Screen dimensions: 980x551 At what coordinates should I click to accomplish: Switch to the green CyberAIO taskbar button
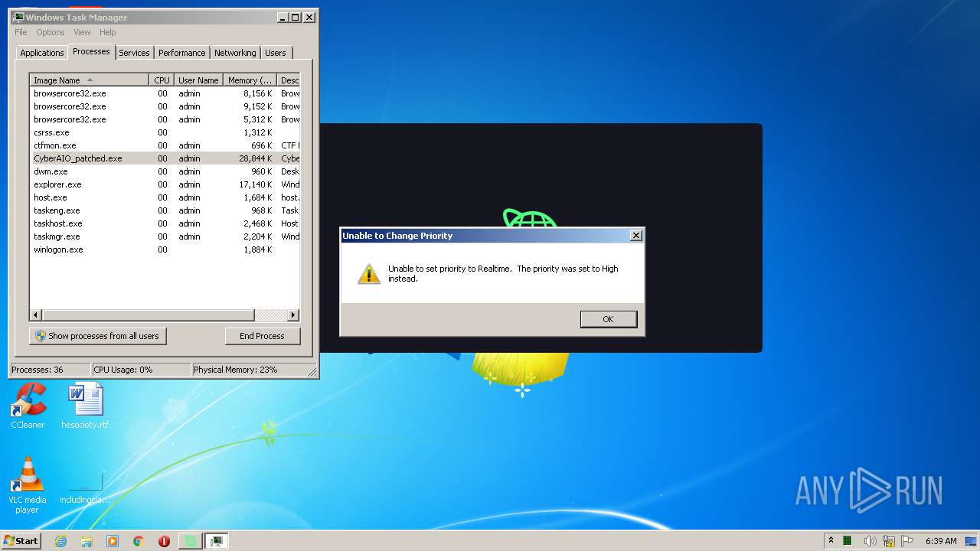pyautogui.click(x=190, y=541)
